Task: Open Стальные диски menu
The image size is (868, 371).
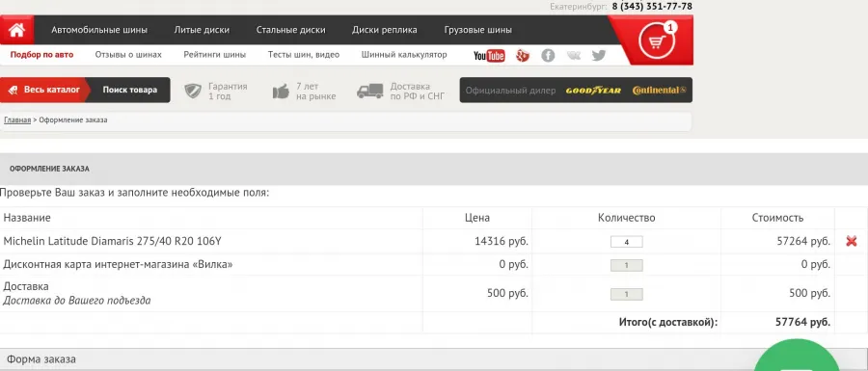Action: [x=290, y=30]
